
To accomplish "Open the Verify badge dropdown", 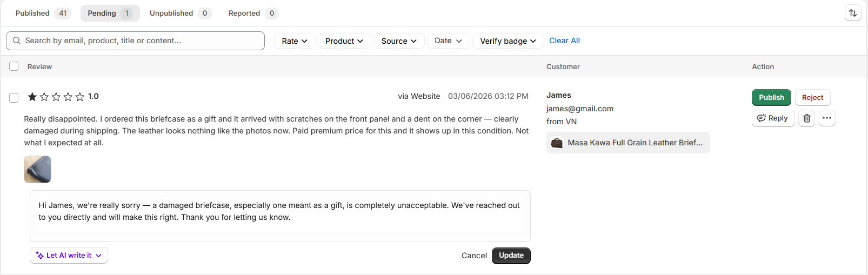I will [x=508, y=41].
